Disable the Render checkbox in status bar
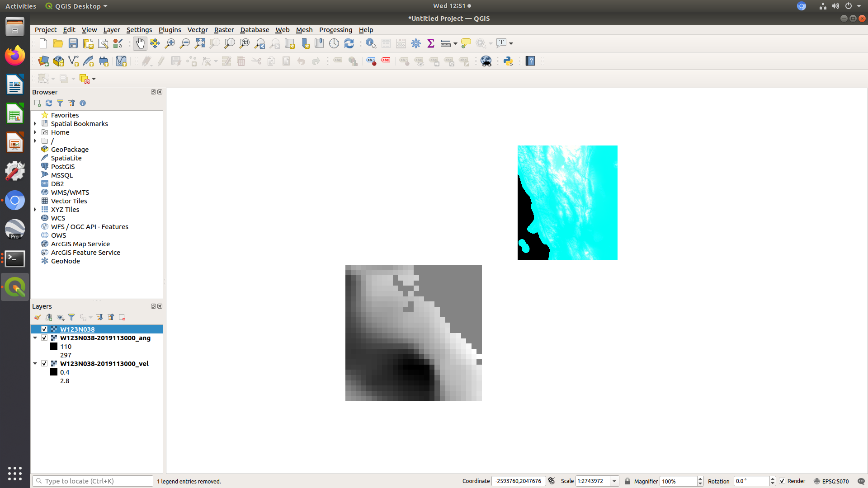 point(782,481)
